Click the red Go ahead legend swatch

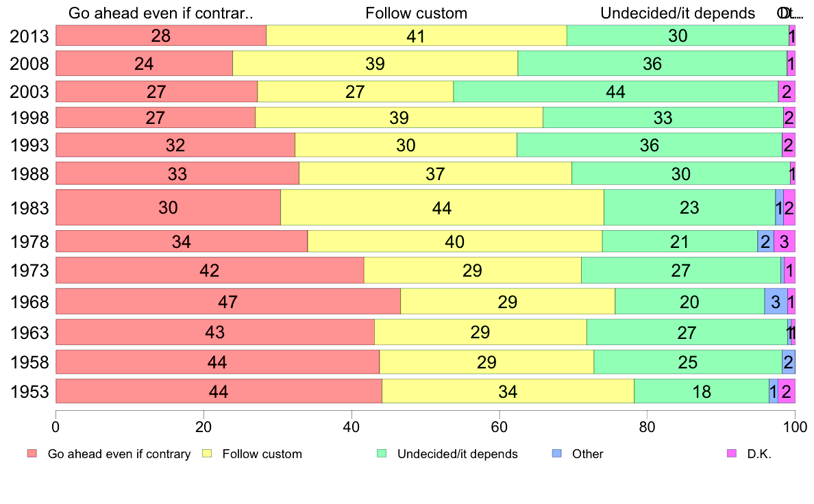click(x=32, y=453)
